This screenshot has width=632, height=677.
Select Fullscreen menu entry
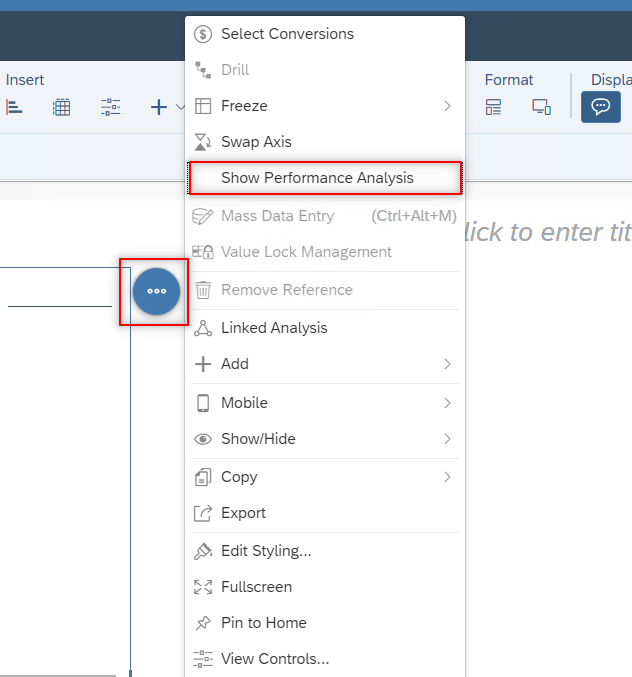coord(325,587)
